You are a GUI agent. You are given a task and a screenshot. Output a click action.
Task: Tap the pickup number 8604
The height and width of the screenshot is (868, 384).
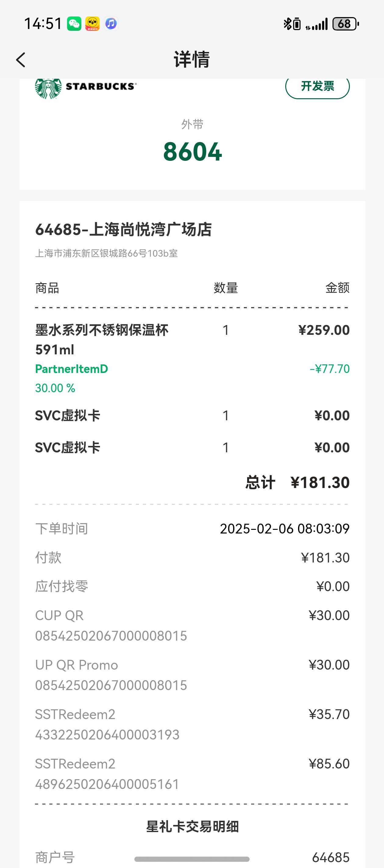click(x=193, y=152)
